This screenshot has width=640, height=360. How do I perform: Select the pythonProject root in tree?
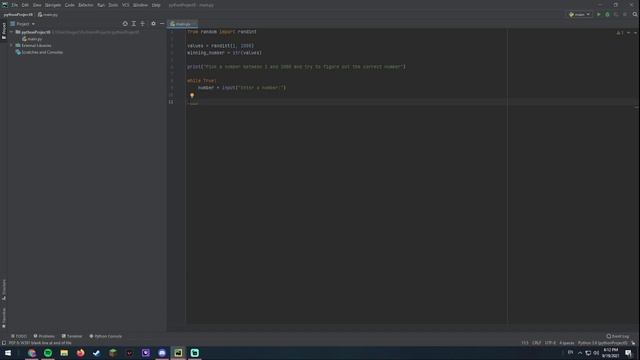(x=36, y=32)
